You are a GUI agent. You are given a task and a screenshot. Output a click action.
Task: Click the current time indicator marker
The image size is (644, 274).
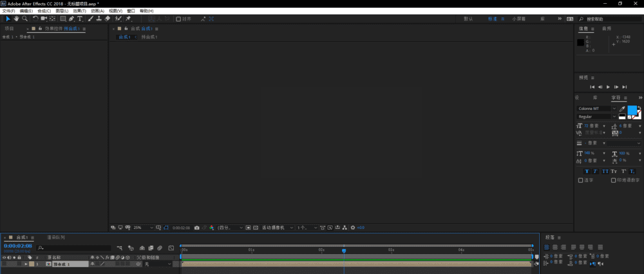pyautogui.click(x=344, y=251)
